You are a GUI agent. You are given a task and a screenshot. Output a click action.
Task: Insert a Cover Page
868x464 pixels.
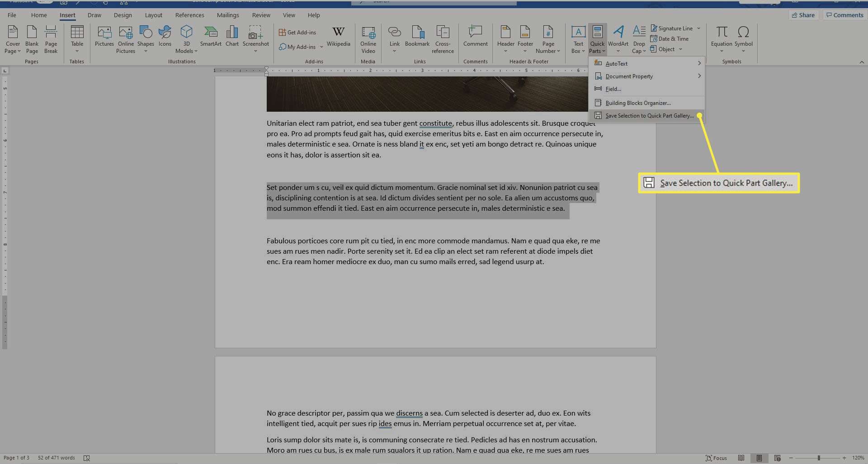(13, 40)
